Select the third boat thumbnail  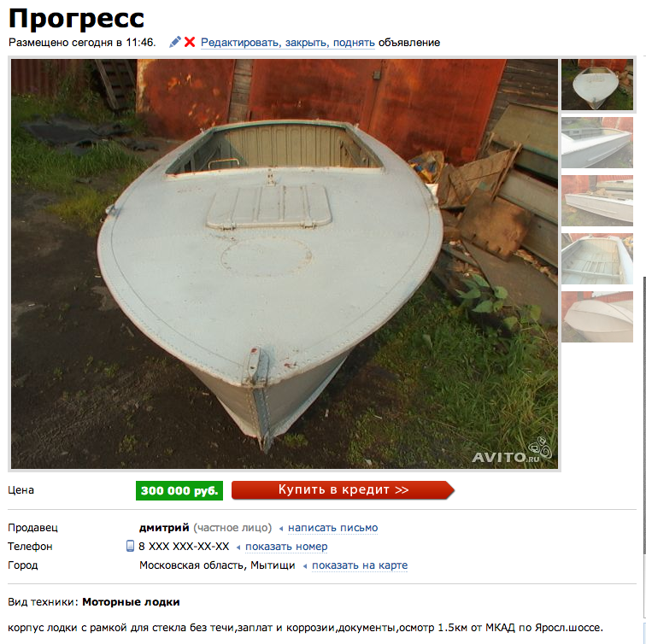pos(597,201)
